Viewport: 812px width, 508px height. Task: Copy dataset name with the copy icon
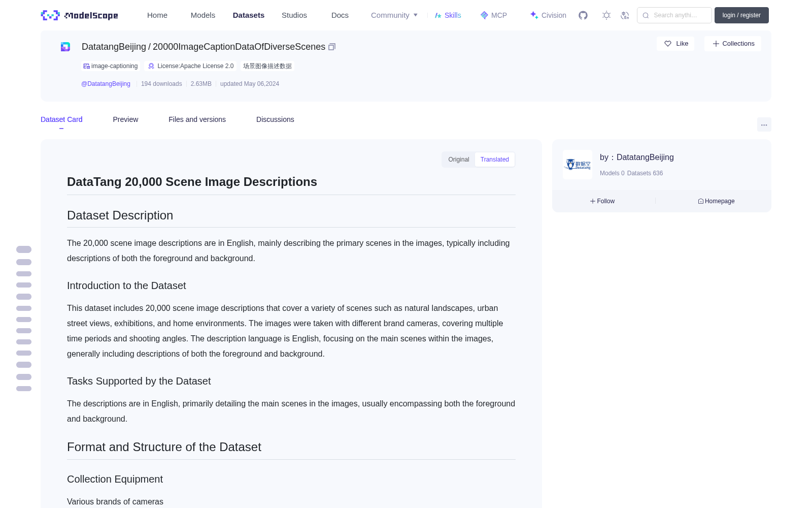[332, 47]
